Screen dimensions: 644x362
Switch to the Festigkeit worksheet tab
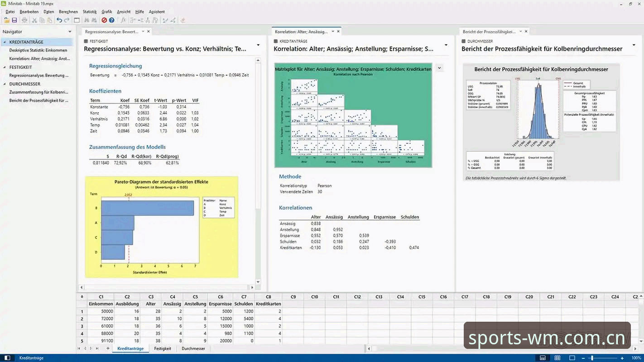pos(163,348)
